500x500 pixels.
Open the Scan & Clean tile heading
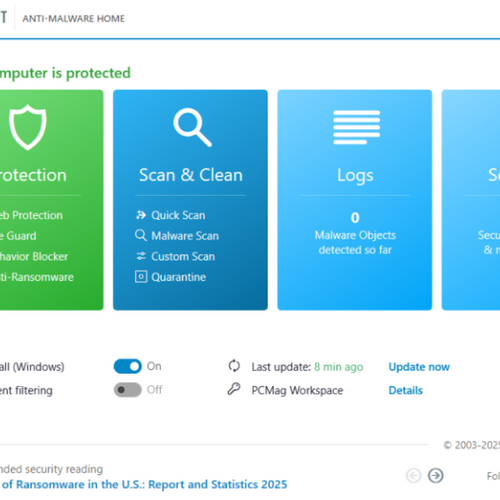(191, 175)
